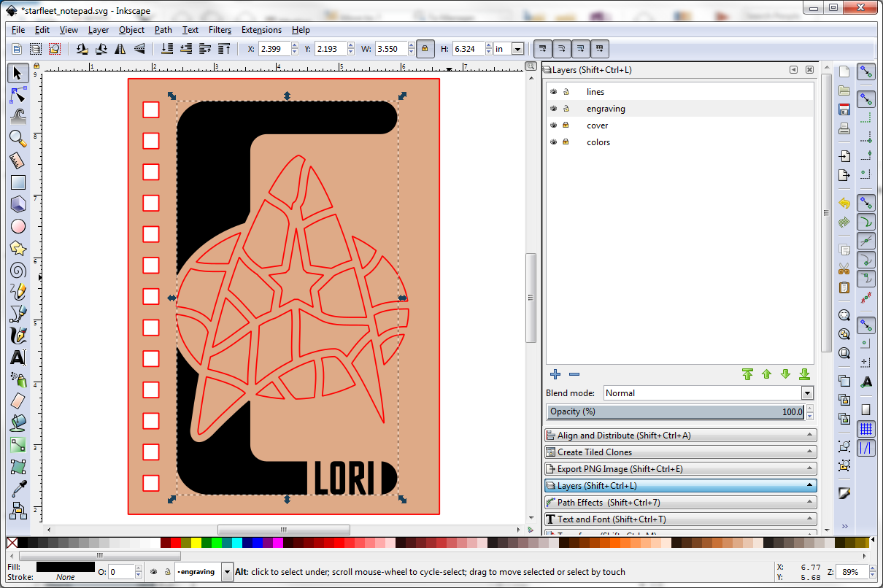This screenshot has height=588, width=883.
Task: Open the File menu
Action: pyautogui.click(x=18, y=30)
